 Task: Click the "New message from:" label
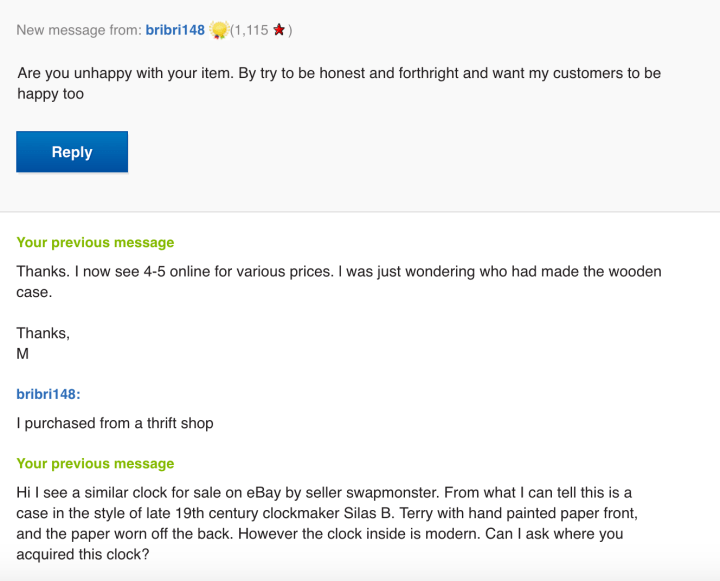(78, 30)
